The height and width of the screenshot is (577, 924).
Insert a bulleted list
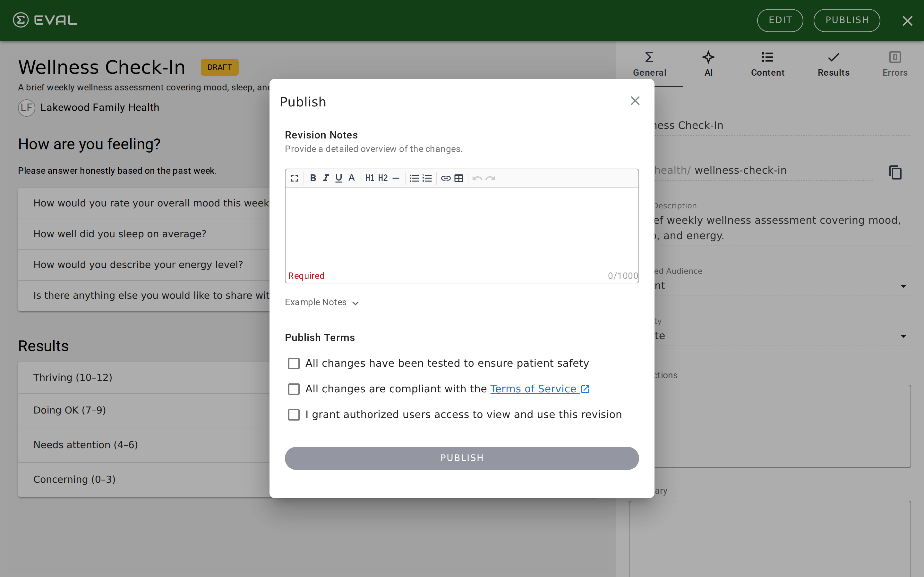[x=414, y=178]
